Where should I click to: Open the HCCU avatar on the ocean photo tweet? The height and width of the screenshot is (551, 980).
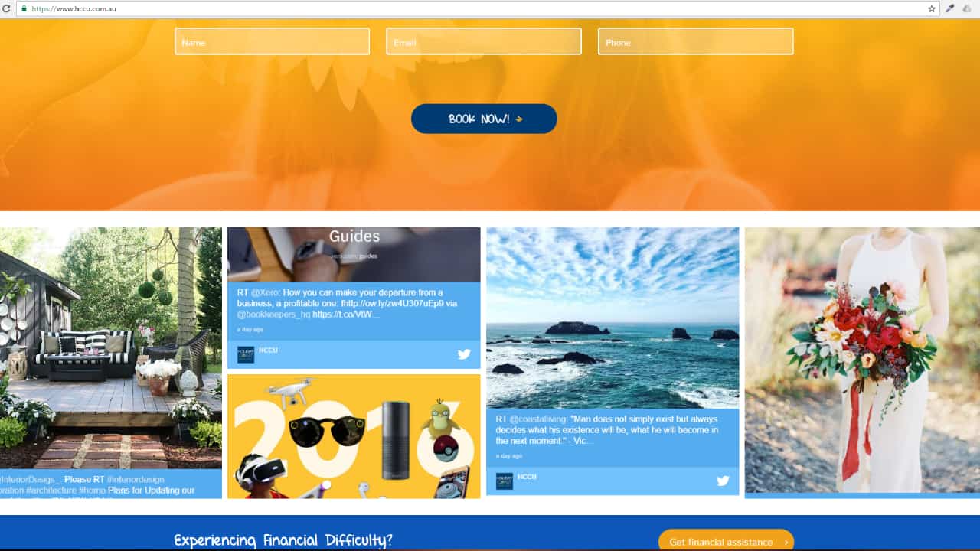(504, 481)
